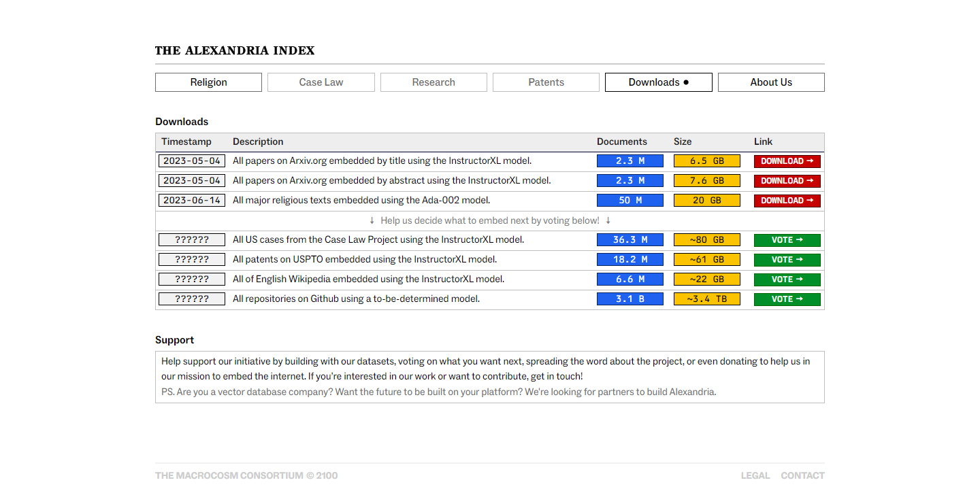Screen dimensions: 980x491
Task: Vote for the USPTO patents dataset
Action: [x=787, y=260]
